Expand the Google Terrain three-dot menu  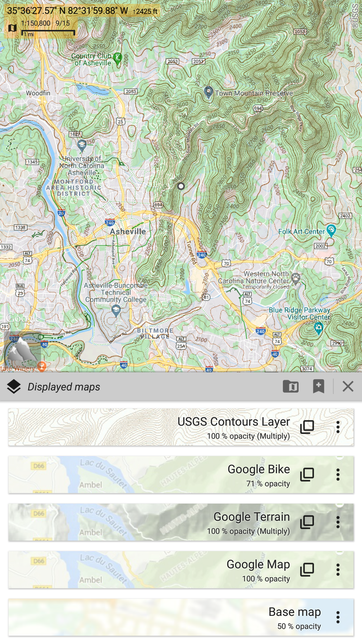[x=338, y=522]
